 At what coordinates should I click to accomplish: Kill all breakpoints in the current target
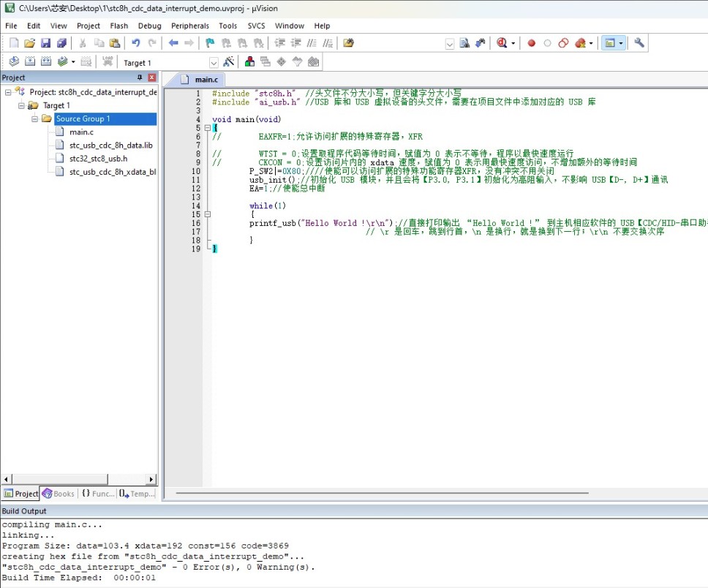pyautogui.click(x=580, y=43)
